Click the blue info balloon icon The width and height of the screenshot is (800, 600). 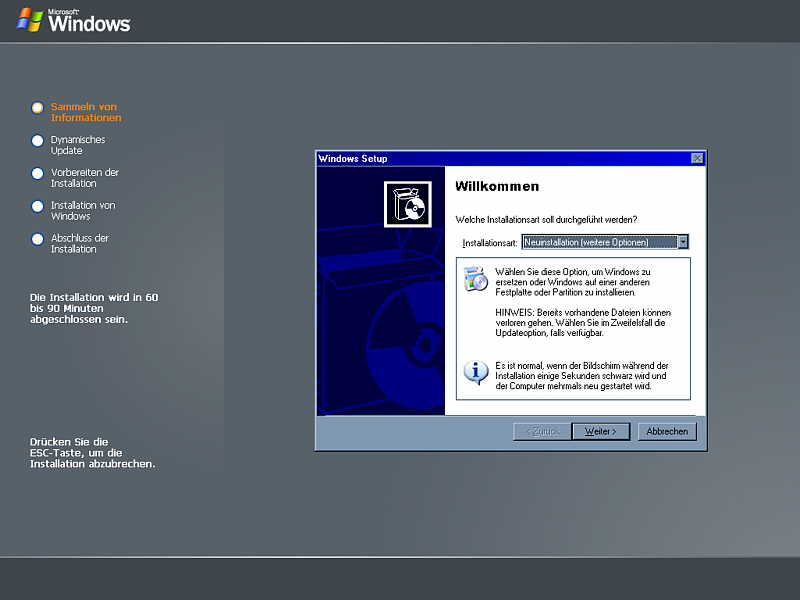476,372
